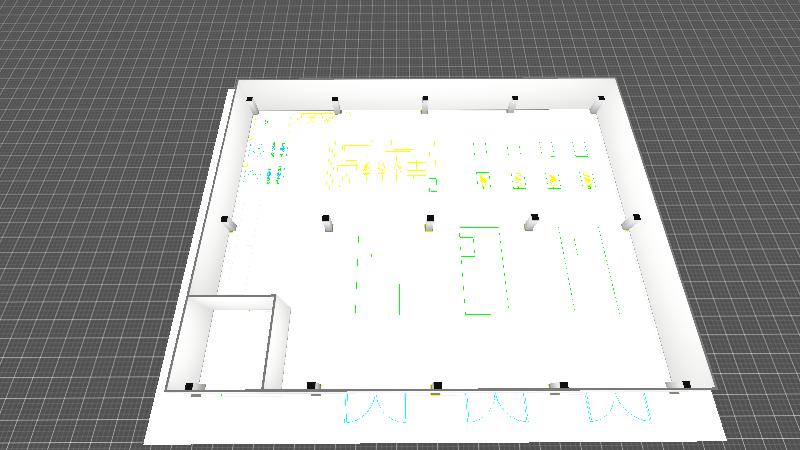
Task: Select the green rectangle outline in the center
Action: [480, 271]
